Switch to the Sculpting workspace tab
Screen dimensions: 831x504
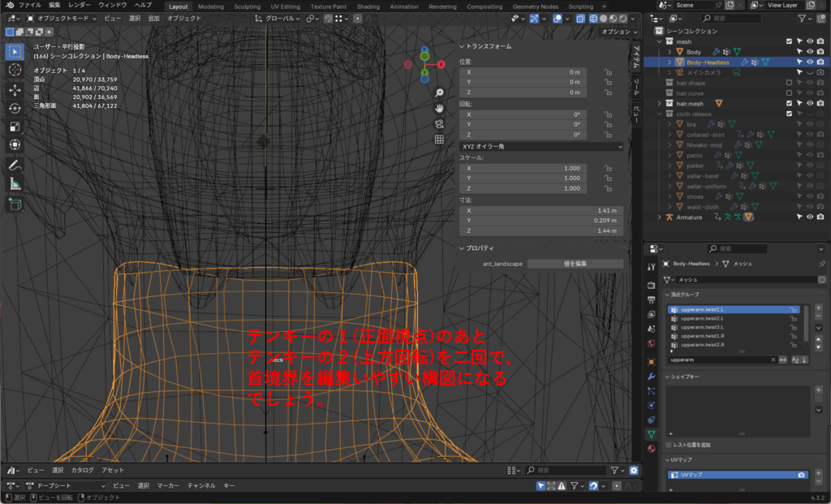(x=247, y=6)
